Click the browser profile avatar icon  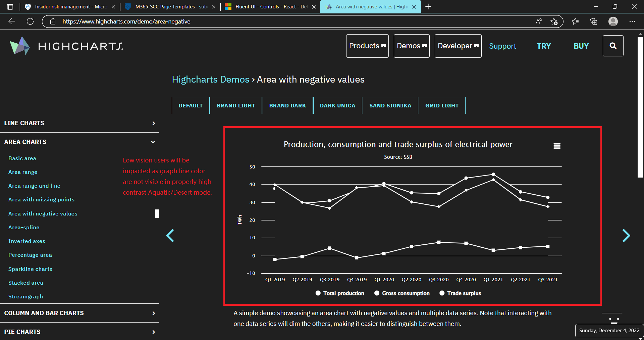click(613, 21)
